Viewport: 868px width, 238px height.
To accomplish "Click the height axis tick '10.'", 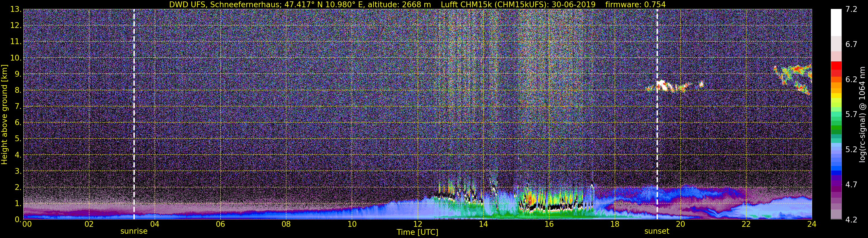I will 16,58.
